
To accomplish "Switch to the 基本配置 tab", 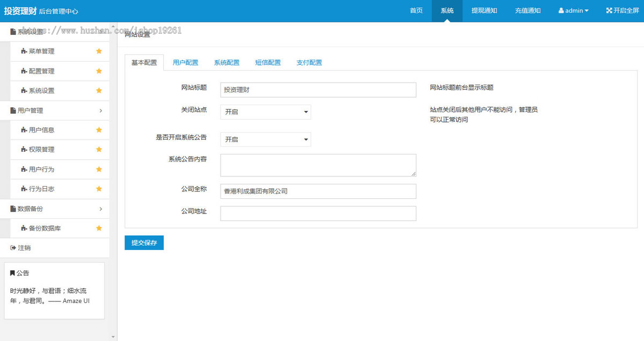I will coord(144,62).
